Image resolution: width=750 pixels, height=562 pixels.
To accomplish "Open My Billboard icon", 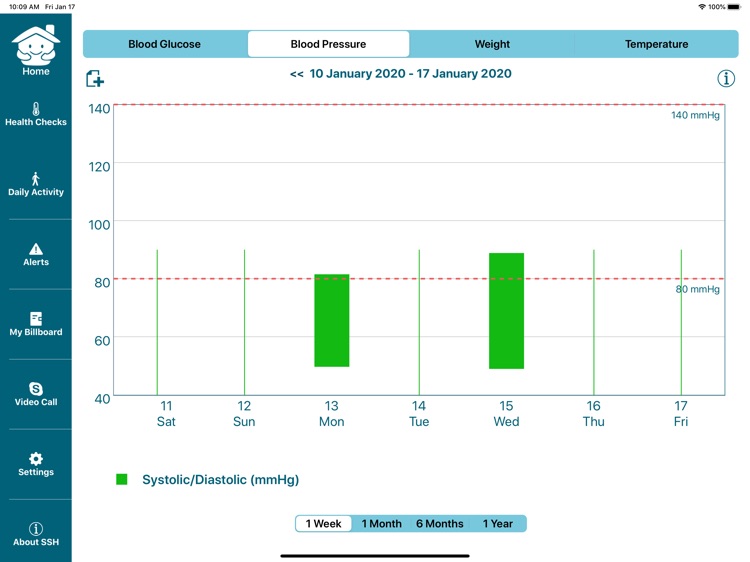I will [36, 319].
